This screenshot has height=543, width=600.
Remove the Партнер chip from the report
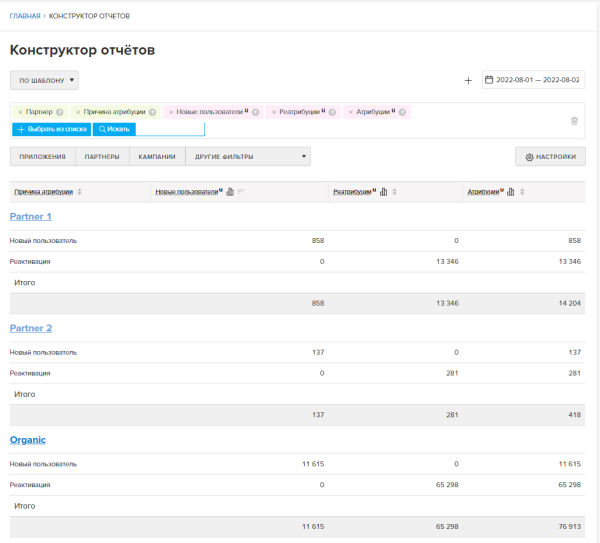pos(20,112)
